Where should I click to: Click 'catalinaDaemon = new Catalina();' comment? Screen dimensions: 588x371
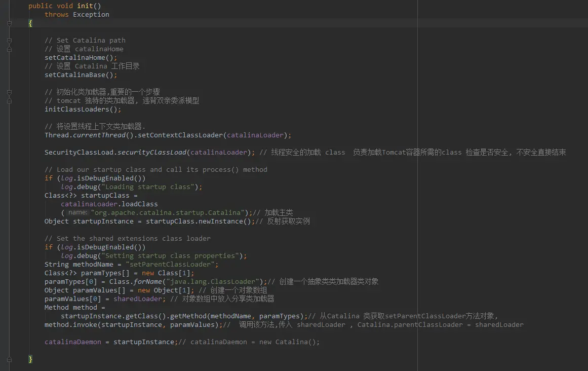point(249,343)
